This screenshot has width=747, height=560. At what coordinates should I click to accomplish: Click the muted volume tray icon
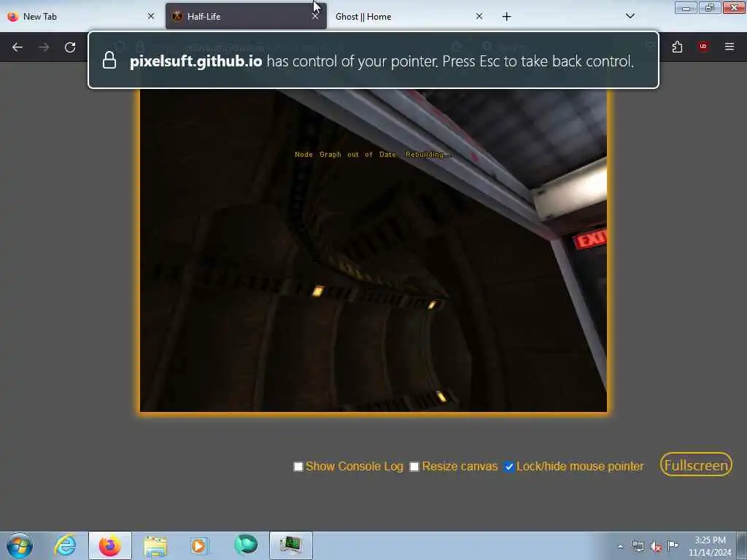[656, 547]
